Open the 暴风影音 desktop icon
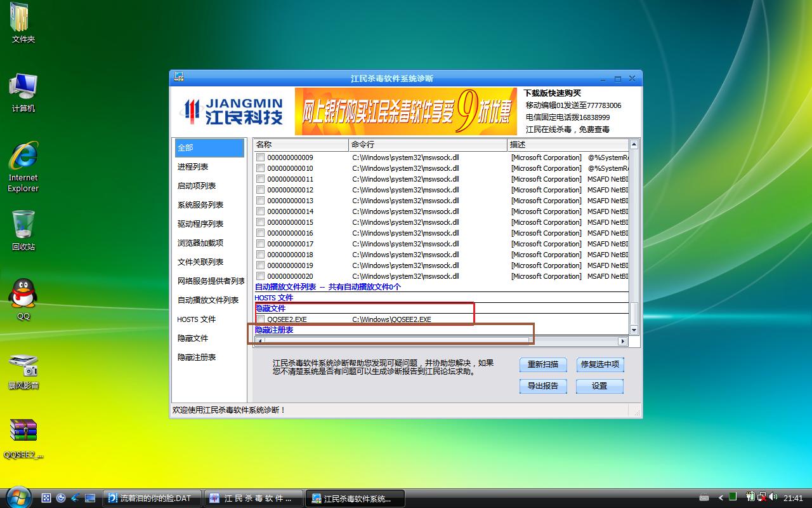Image resolution: width=812 pixels, height=508 pixels. click(23, 371)
